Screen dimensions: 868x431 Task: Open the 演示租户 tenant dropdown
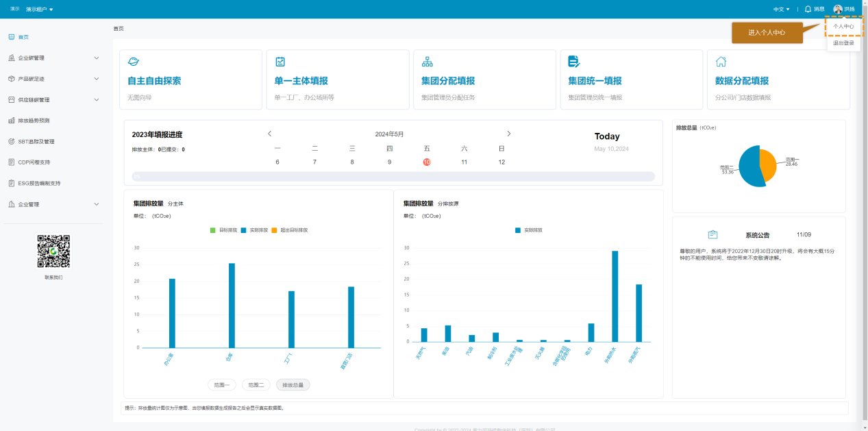[x=40, y=10]
